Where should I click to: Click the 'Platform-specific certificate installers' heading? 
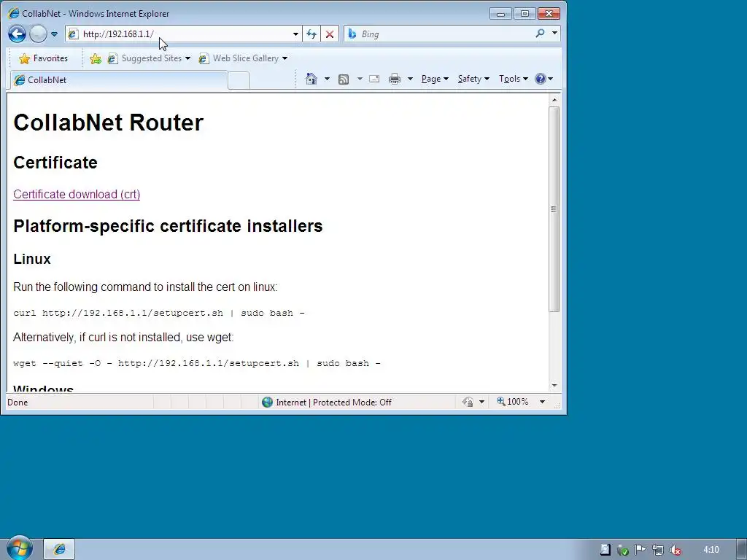168,226
